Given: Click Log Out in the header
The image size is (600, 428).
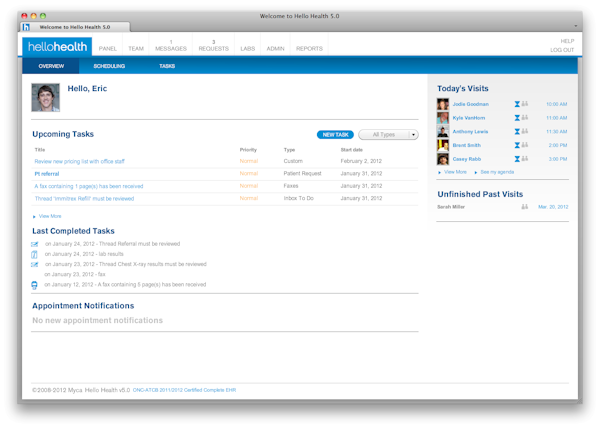Looking at the screenshot, I should pos(562,50).
